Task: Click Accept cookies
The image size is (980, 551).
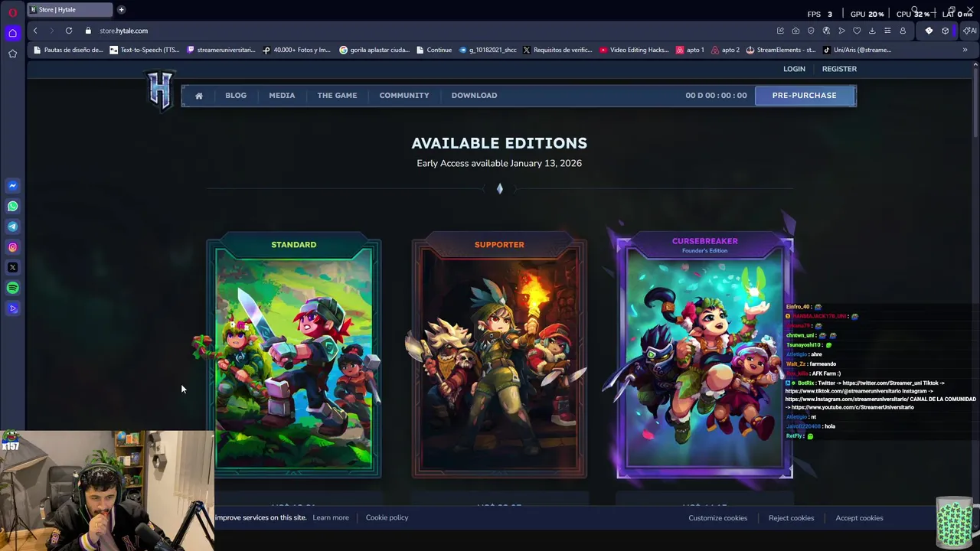Action: click(x=859, y=518)
